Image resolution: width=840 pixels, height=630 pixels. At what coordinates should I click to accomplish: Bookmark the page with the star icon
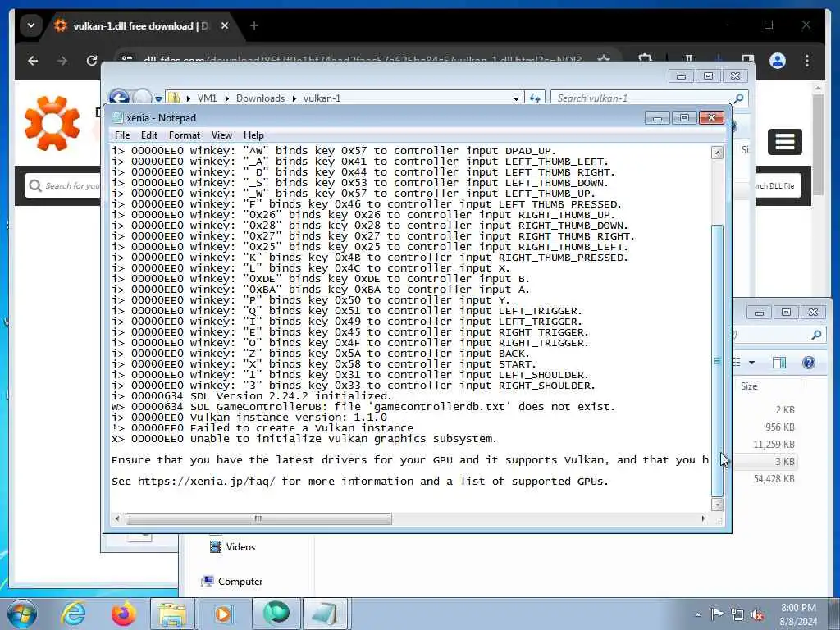pos(604,58)
